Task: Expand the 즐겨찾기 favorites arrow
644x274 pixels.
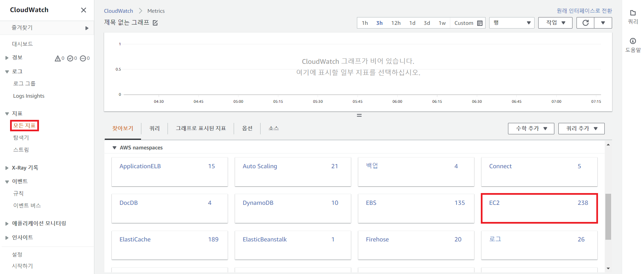Action: pos(87,28)
